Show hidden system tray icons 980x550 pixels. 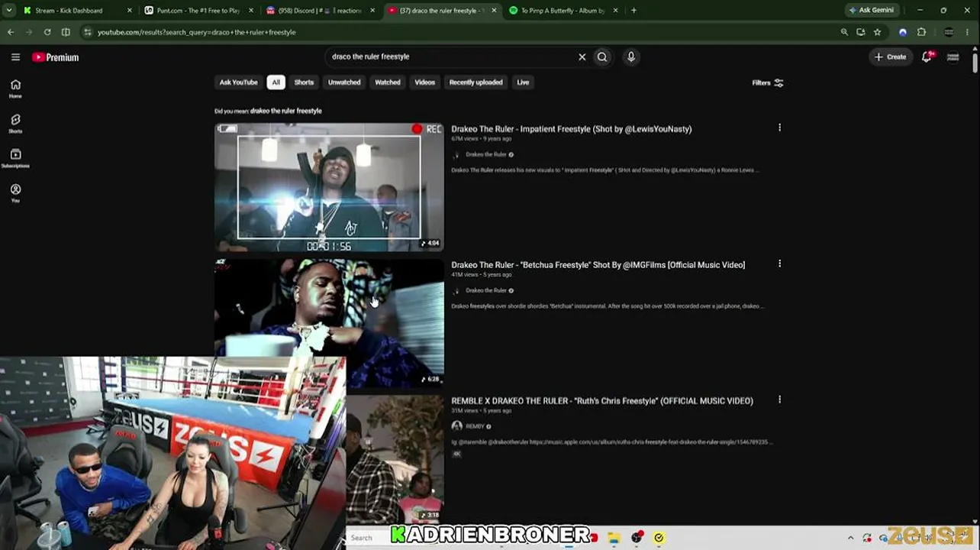point(850,538)
